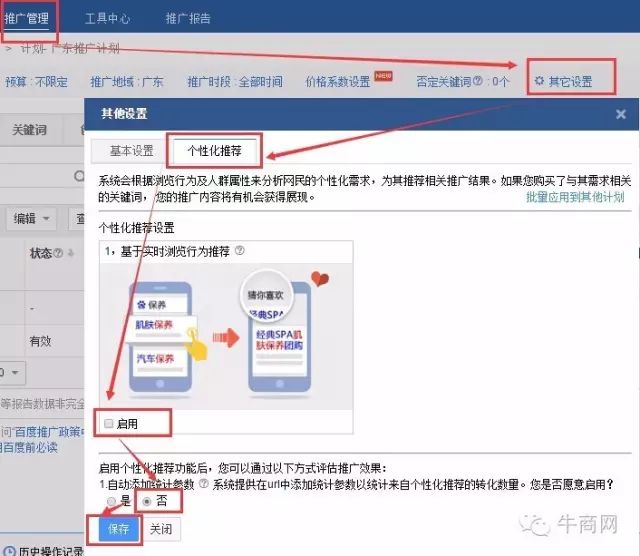Enable the 启用 checkbox

pos(109,424)
